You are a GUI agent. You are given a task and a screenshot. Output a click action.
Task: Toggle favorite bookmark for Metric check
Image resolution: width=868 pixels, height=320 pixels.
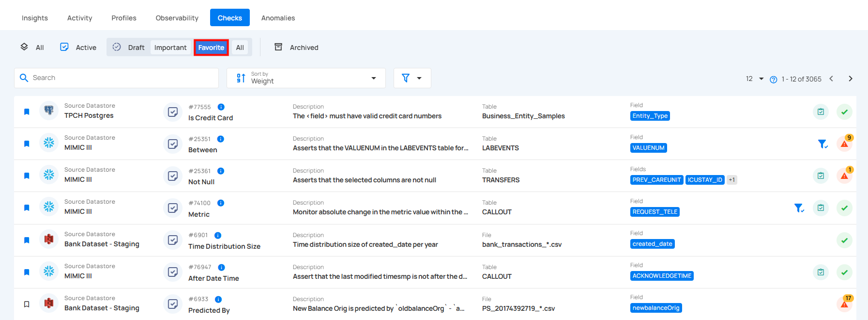pyautogui.click(x=27, y=208)
